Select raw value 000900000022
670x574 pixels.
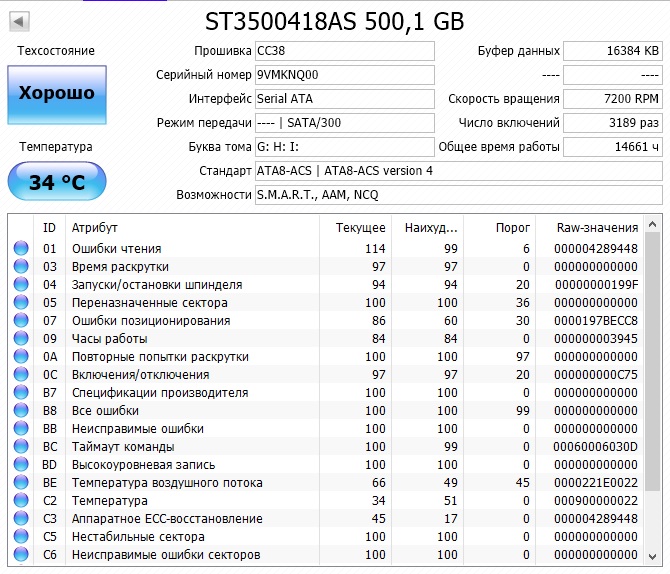click(x=596, y=500)
